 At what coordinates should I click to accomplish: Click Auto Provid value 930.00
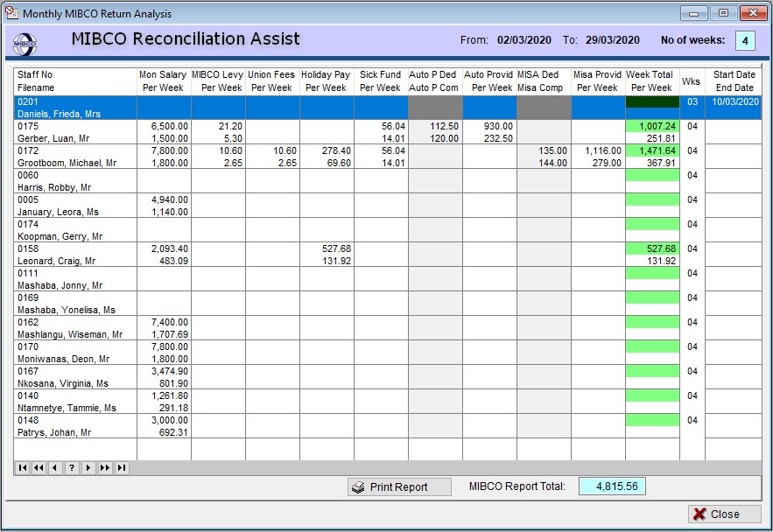click(x=498, y=126)
